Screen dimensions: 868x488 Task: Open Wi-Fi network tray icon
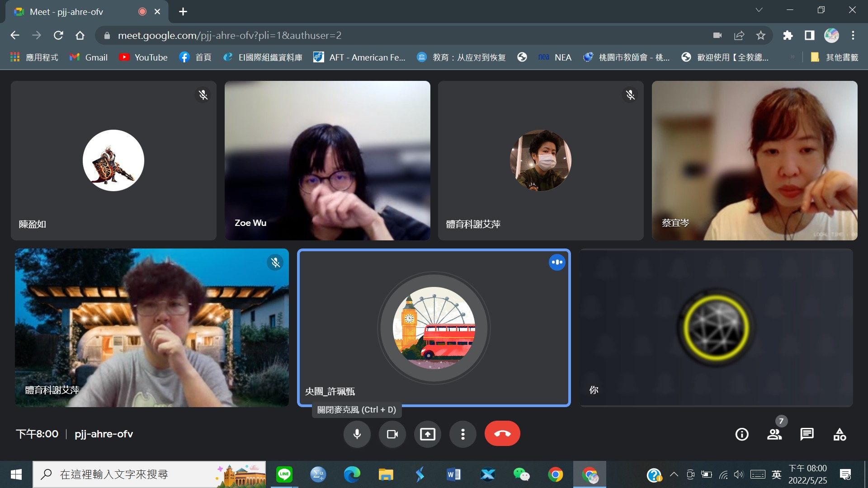coord(723,474)
